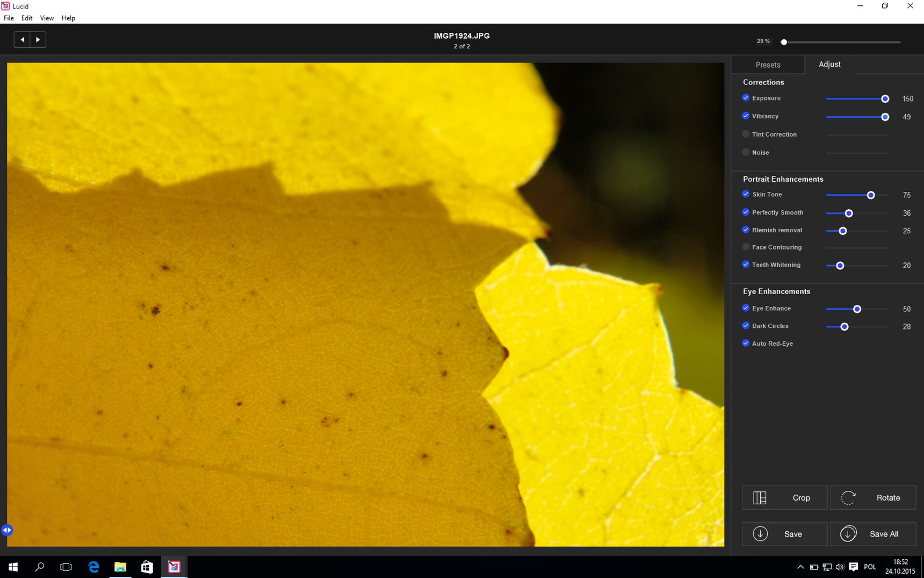The image size is (924, 578).
Task: Click the Skin Tone slider handle
Action: coord(871,195)
